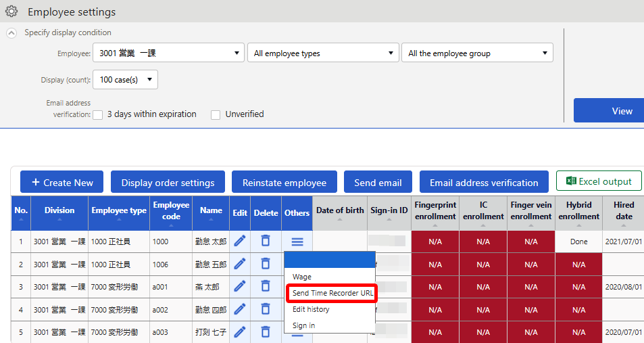Sort by the Employee code column header
The width and height of the screenshot is (644, 343).
point(171,213)
